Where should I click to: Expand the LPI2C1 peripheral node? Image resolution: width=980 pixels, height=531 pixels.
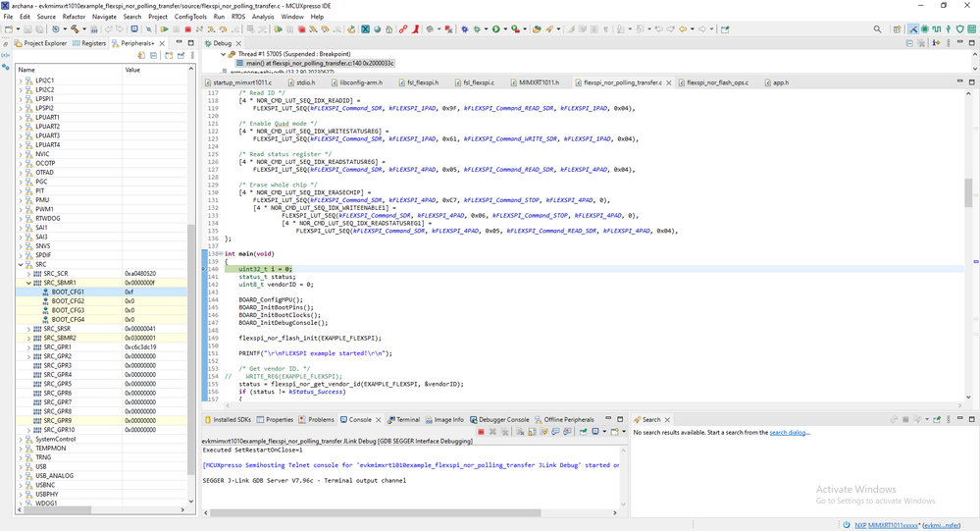point(21,80)
